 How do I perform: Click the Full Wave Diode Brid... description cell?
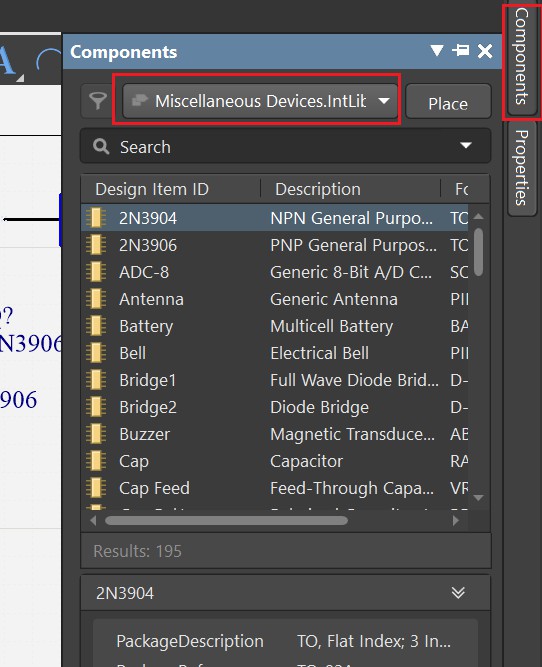pos(354,380)
